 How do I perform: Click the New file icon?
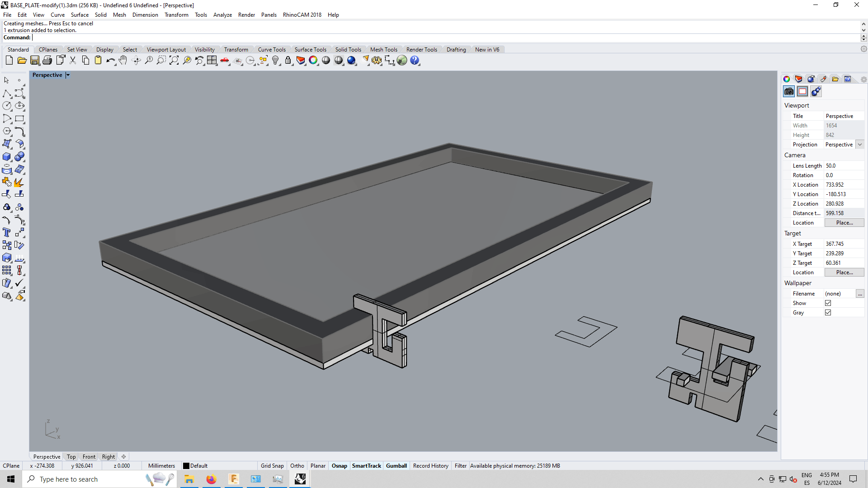pyautogui.click(x=9, y=61)
